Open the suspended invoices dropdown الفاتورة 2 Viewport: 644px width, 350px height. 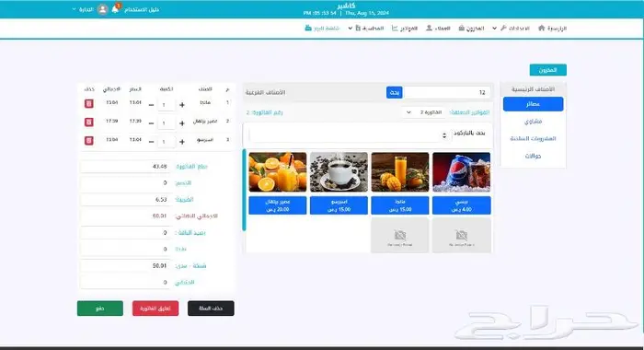[x=425, y=112]
